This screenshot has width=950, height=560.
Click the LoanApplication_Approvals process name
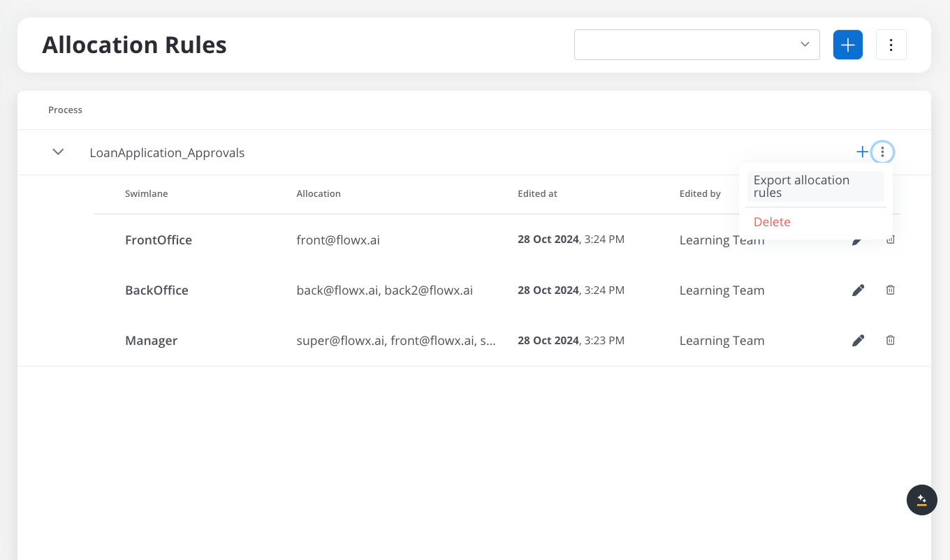tap(167, 153)
